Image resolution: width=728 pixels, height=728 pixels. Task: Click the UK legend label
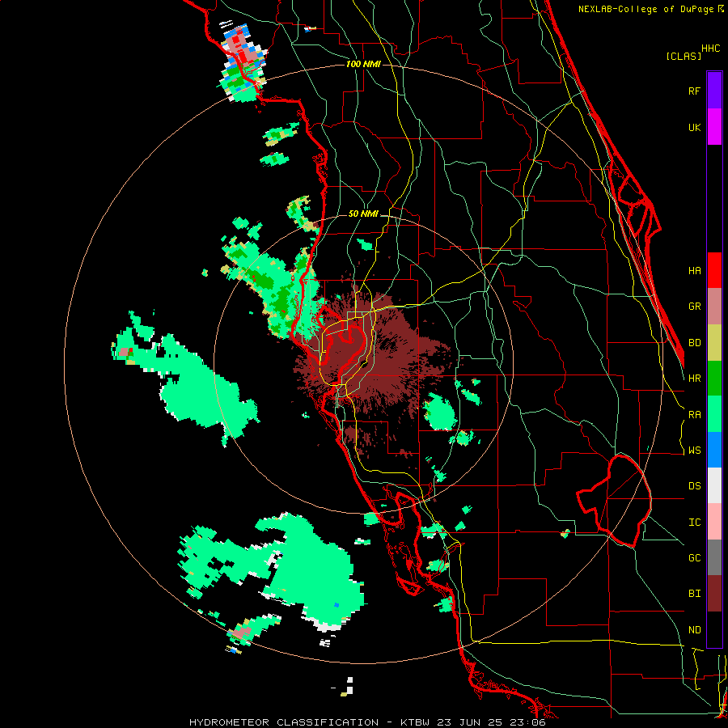694,127
